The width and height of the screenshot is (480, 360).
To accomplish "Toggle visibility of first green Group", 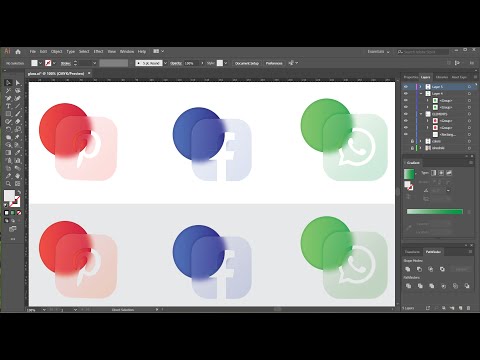I will [406, 100].
